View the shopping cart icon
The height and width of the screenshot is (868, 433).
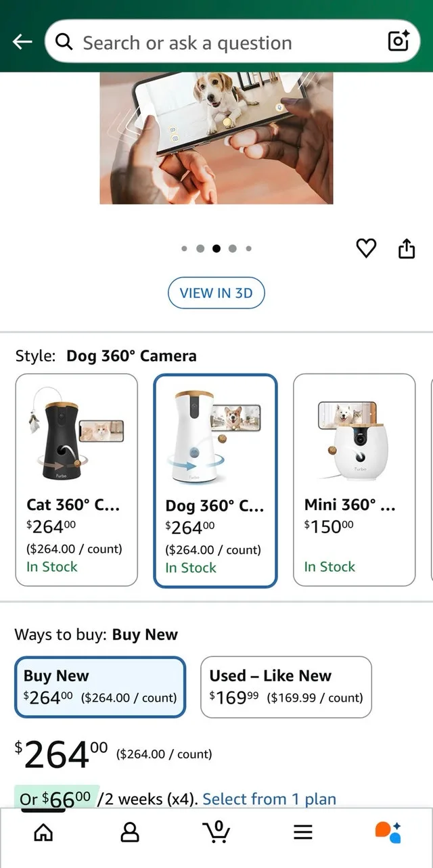[216, 831]
